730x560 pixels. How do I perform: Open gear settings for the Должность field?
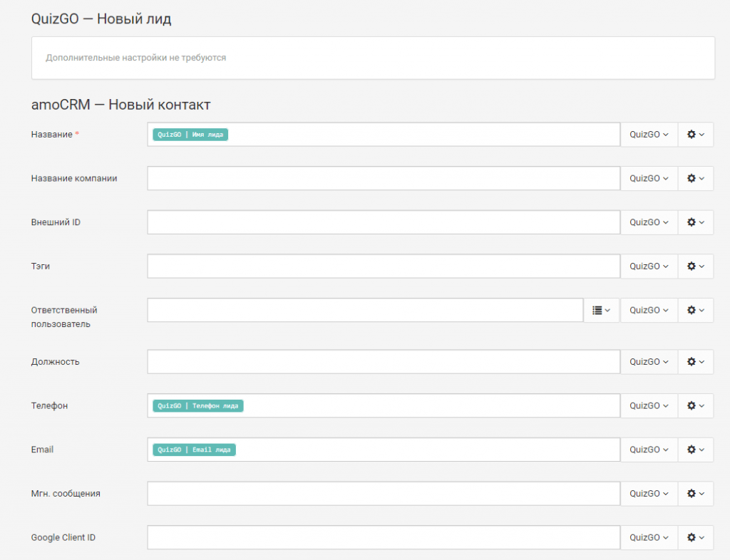pyautogui.click(x=695, y=362)
